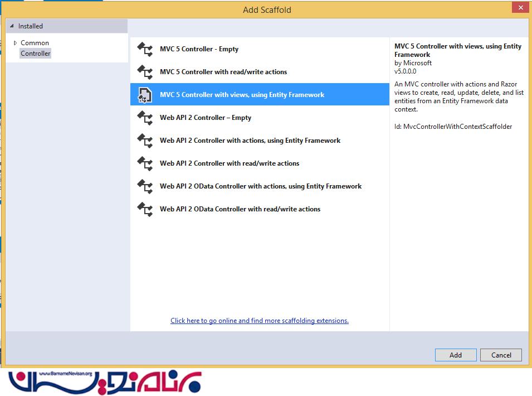Choose Web API 2 OData Controller with actions, using Entity Framework
Screen dimensions: 532x396
pyautogui.click(x=260, y=186)
